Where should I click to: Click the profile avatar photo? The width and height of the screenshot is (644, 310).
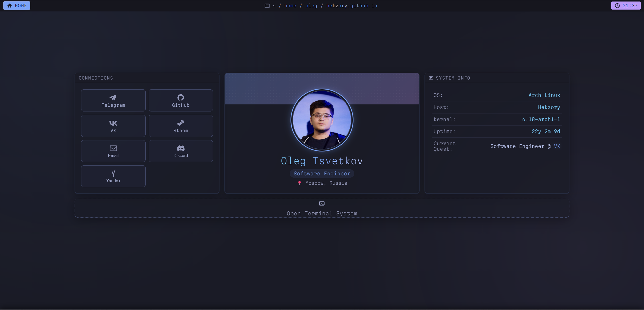322,120
